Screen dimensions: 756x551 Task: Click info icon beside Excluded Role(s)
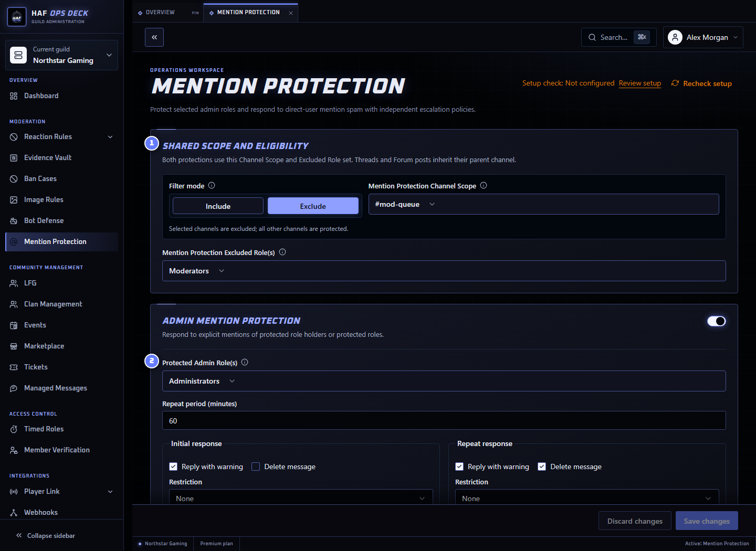pyautogui.click(x=282, y=252)
